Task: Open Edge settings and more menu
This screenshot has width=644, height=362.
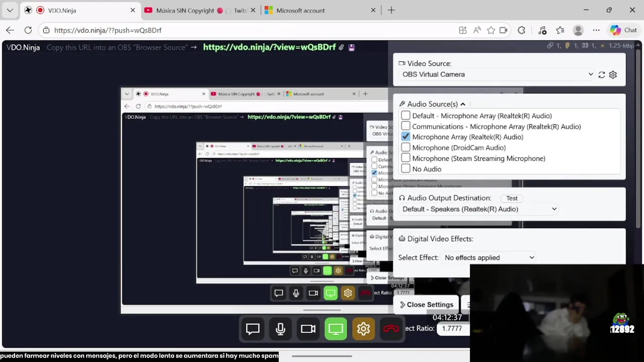Action: 596,30
